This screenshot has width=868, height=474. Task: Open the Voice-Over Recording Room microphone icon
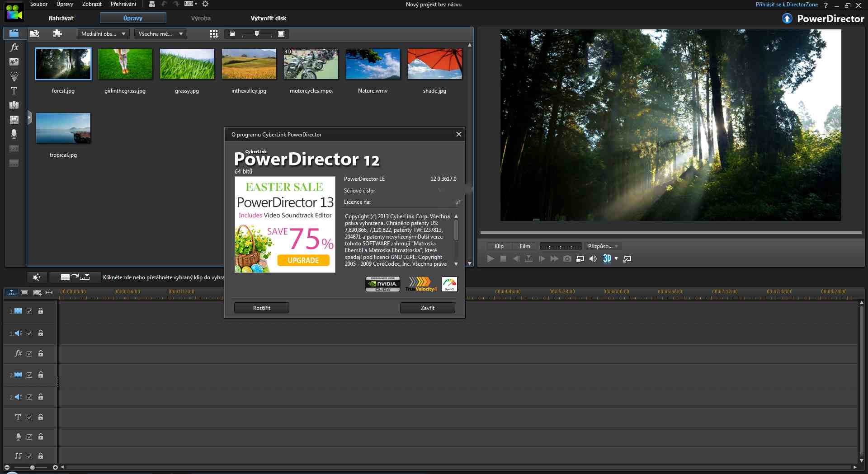(14, 134)
